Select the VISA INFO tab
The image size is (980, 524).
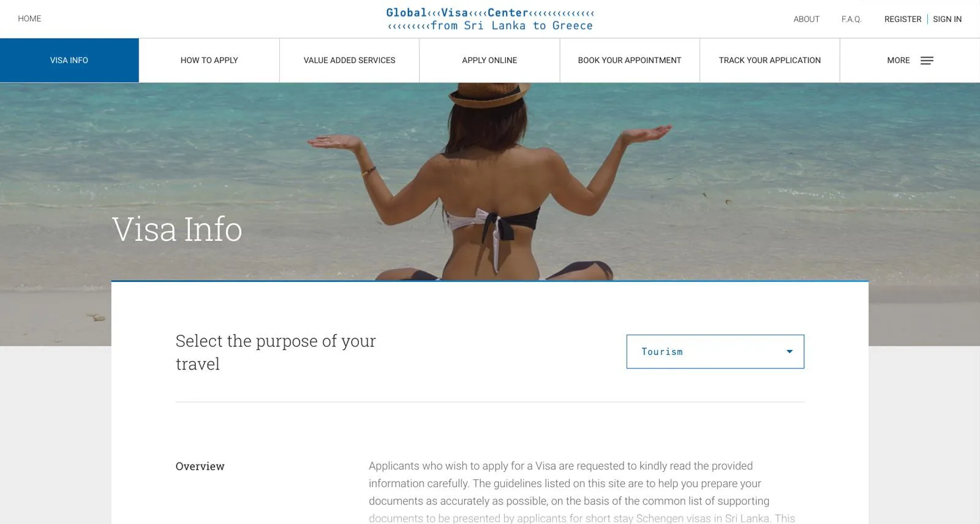69,61
